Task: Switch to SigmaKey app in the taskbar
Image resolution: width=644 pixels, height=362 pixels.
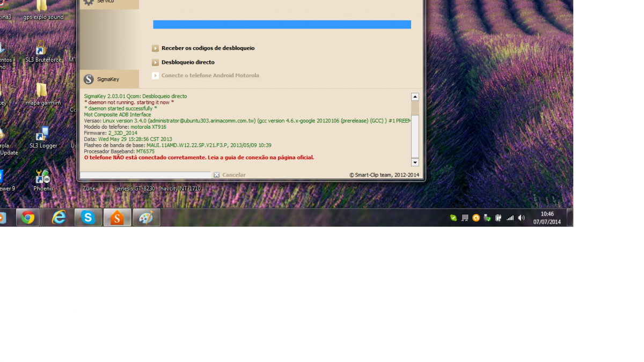Action: pos(117,218)
